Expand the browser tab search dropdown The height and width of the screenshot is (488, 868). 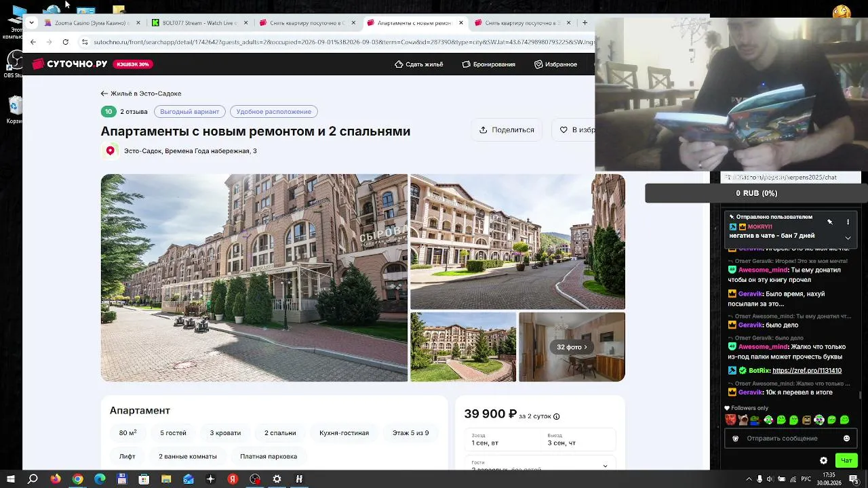coord(31,23)
